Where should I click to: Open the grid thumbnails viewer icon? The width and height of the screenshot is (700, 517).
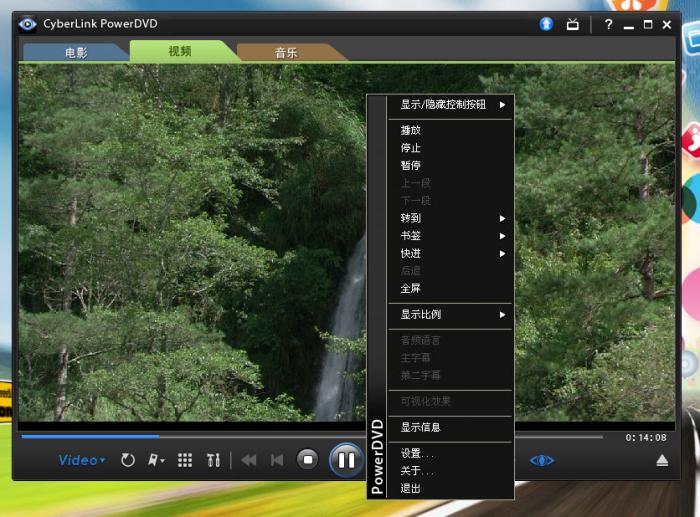pos(185,460)
